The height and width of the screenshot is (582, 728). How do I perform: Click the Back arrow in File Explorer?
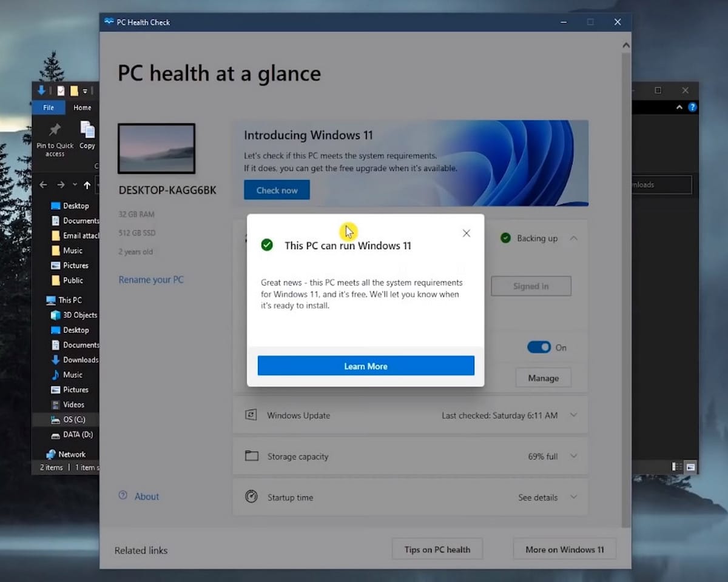[43, 185]
